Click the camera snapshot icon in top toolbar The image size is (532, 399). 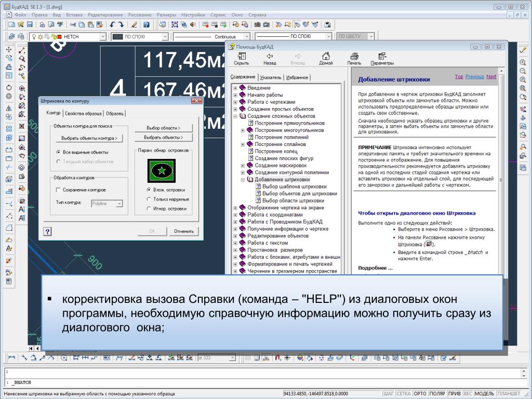pos(258,25)
